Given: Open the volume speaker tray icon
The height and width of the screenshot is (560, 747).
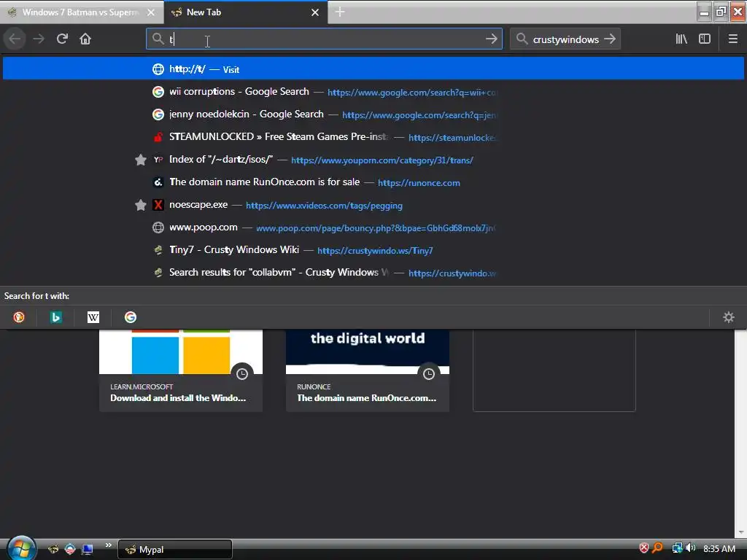Looking at the screenshot, I should [691, 548].
